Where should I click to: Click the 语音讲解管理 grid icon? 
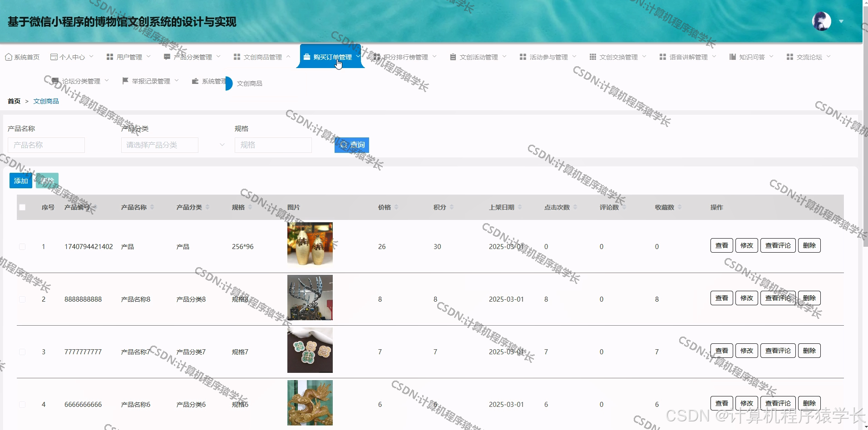coord(663,57)
